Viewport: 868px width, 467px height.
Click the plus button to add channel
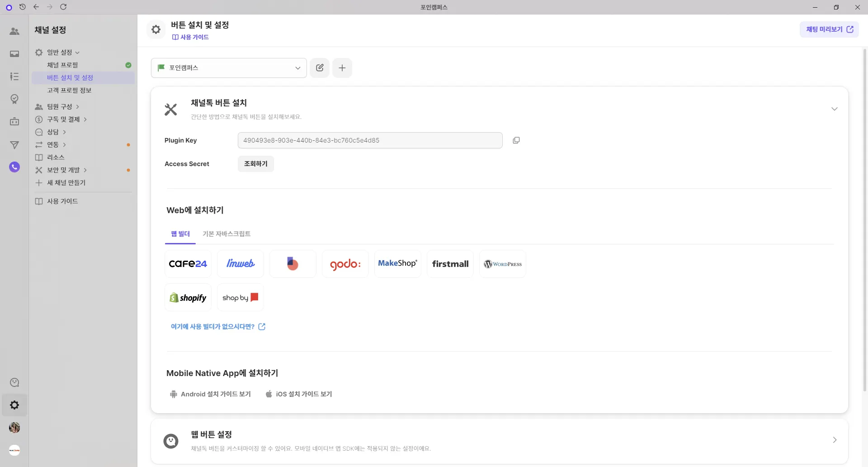[342, 68]
